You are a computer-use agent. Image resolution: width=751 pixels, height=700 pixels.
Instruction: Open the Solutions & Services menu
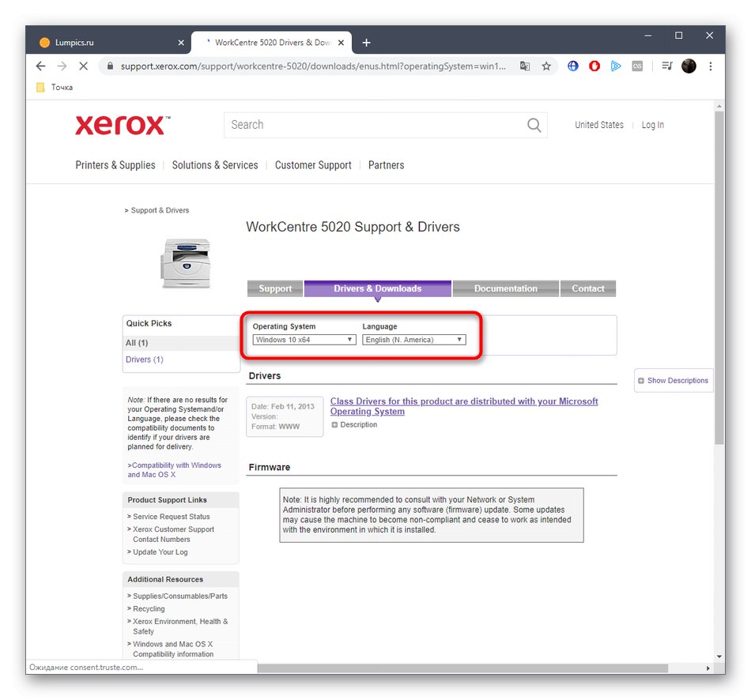tap(215, 165)
